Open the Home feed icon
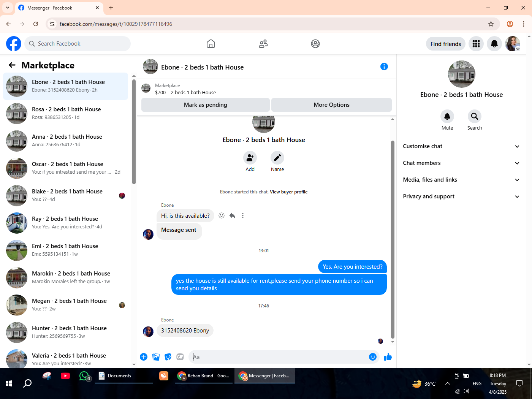532x399 pixels. (211, 44)
